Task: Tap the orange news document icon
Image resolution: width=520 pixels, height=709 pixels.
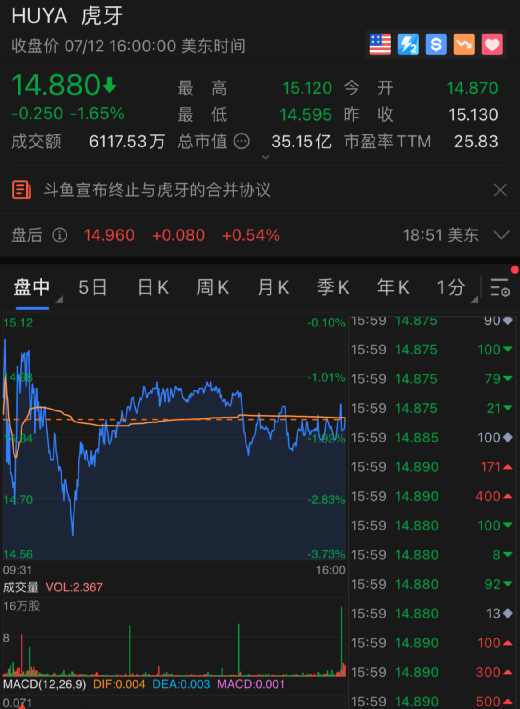Action: coord(21,190)
